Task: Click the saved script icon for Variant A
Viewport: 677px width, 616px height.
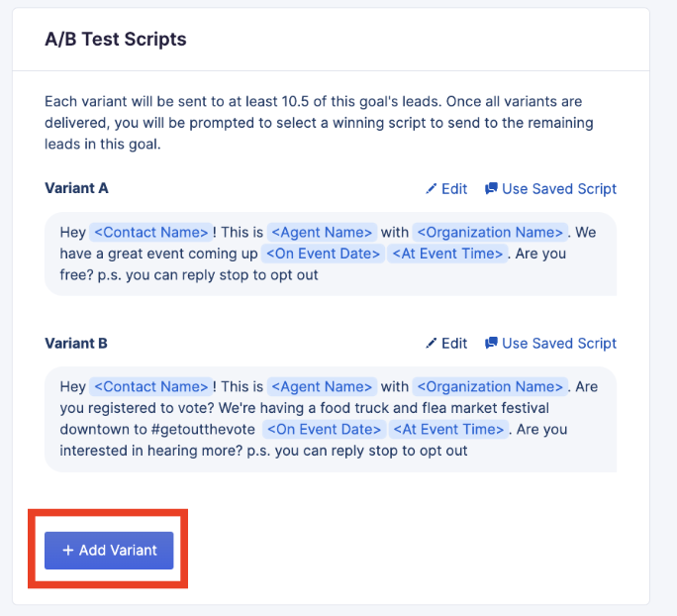Action: click(491, 189)
